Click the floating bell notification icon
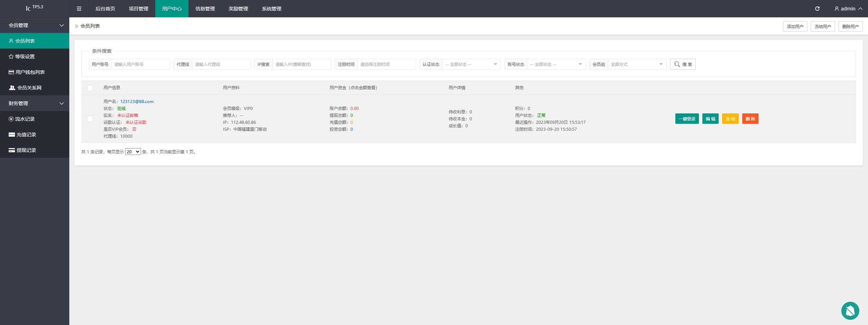The width and height of the screenshot is (868, 325). (850, 311)
